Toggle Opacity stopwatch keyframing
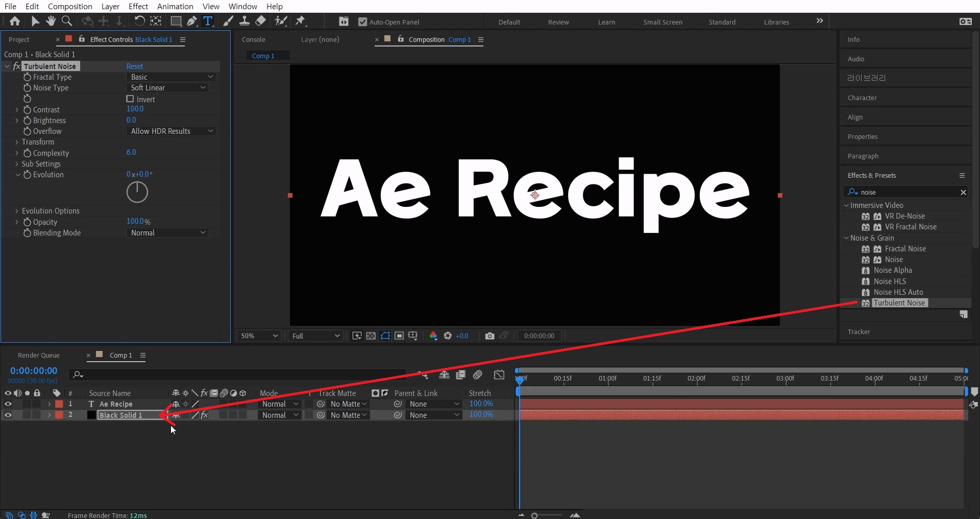This screenshot has height=519, width=980. [28, 222]
